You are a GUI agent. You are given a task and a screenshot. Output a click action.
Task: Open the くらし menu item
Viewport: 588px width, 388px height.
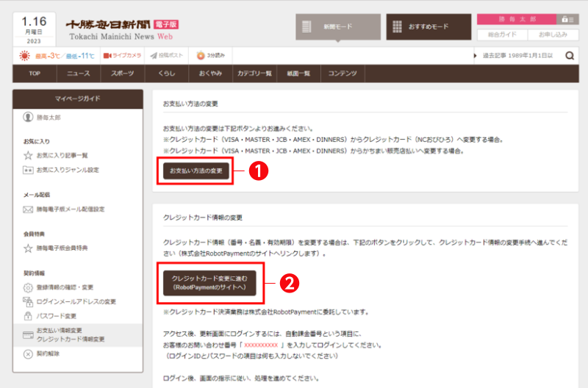coord(167,73)
